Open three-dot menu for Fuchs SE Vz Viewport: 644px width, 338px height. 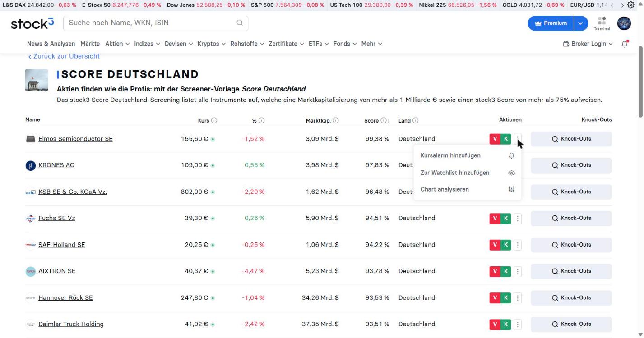click(x=518, y=219)
